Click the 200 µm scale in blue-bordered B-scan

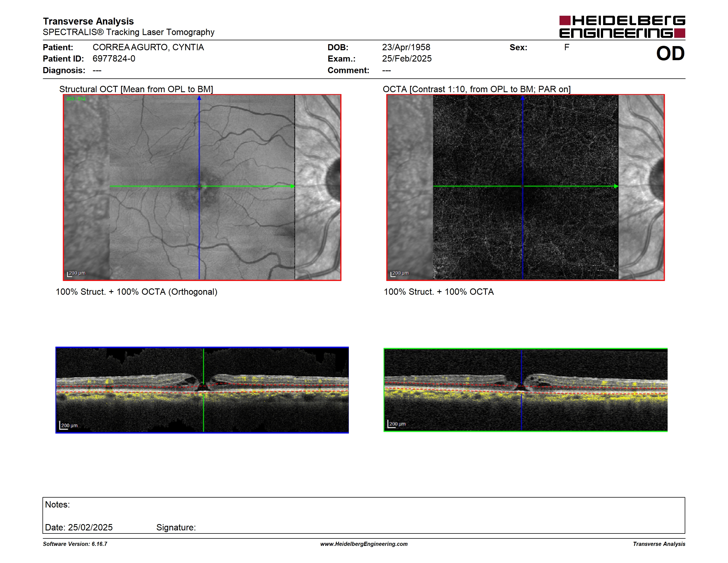[x=69, y=426]
